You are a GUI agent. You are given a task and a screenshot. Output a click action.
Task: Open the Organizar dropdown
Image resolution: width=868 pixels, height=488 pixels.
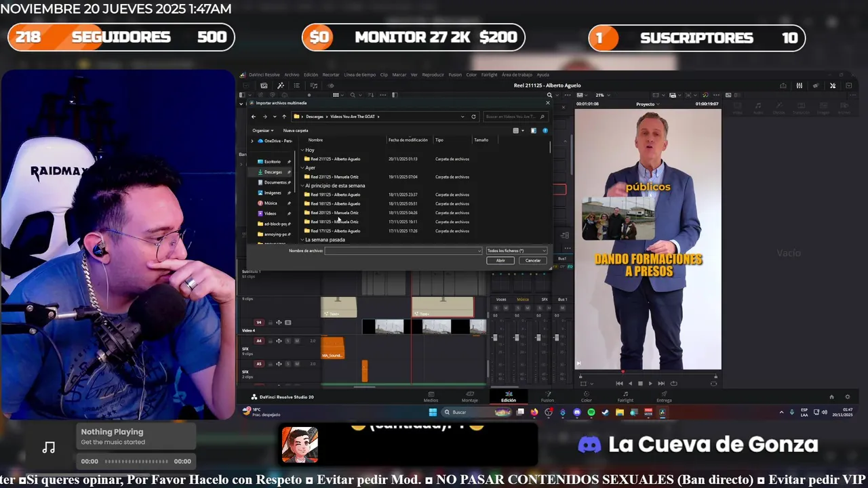pyautogui.click(x=262, y=130)
